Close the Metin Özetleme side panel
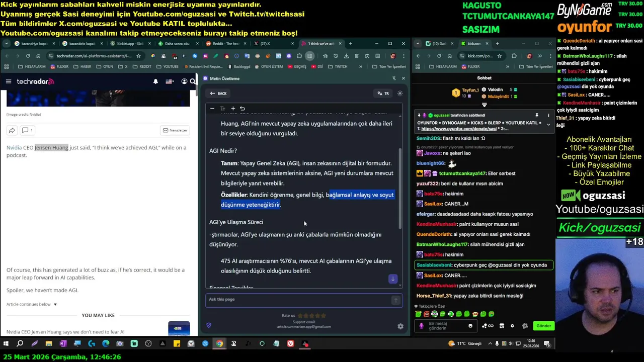The width and height of the screenshot is (644, 362). point(403,78)
